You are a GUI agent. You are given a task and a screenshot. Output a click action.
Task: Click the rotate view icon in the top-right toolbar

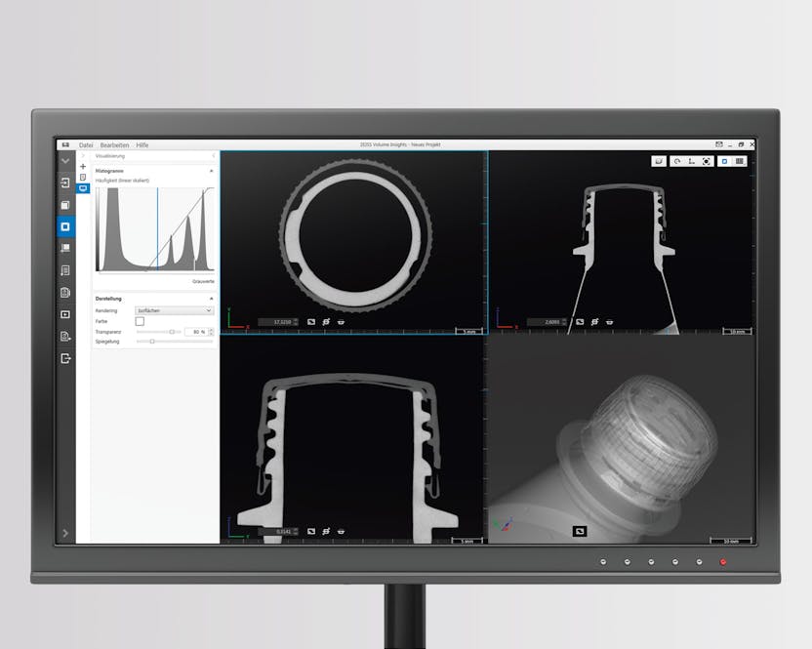(x=676, y=161)
